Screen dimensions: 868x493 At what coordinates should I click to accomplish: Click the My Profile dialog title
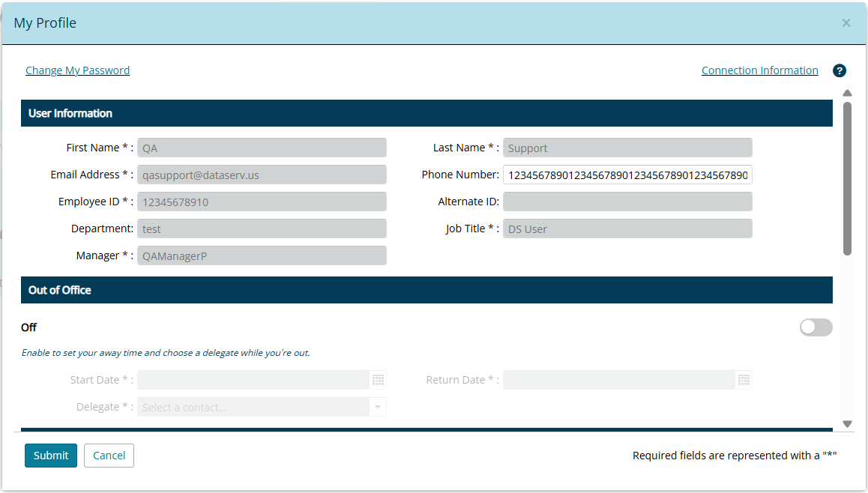click(45, 22)
